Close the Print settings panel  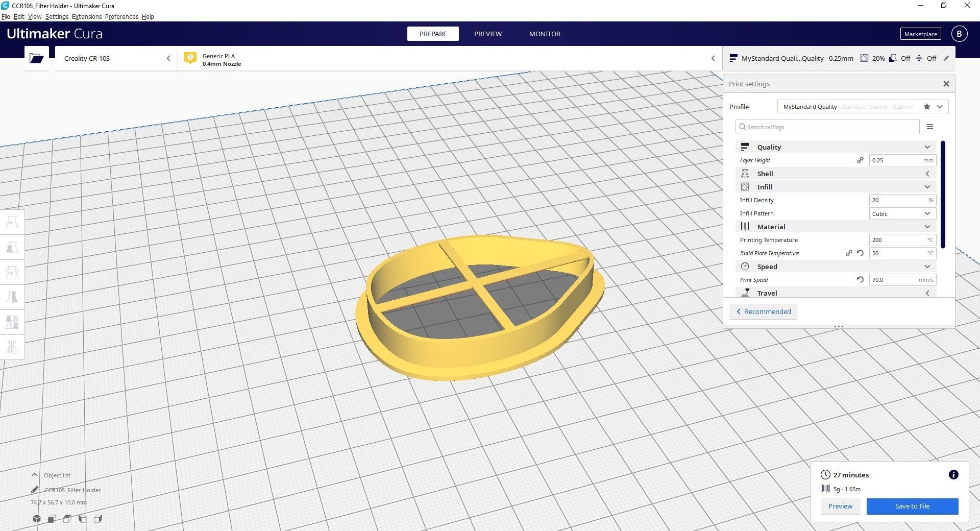946,84
